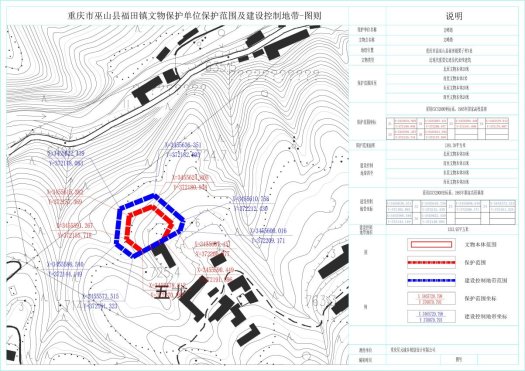Click the blue hexagon control zone boundary
The image size is (525, 371).
tap(150, 226)
